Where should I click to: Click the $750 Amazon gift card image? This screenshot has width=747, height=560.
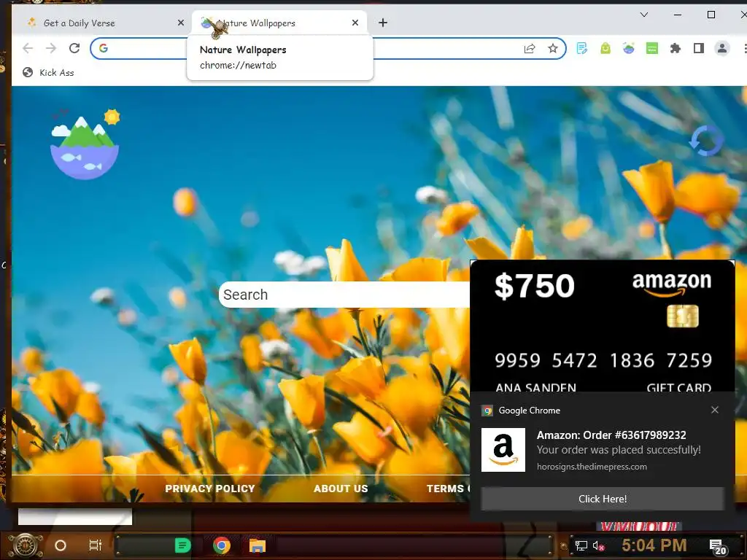(603, 327)
